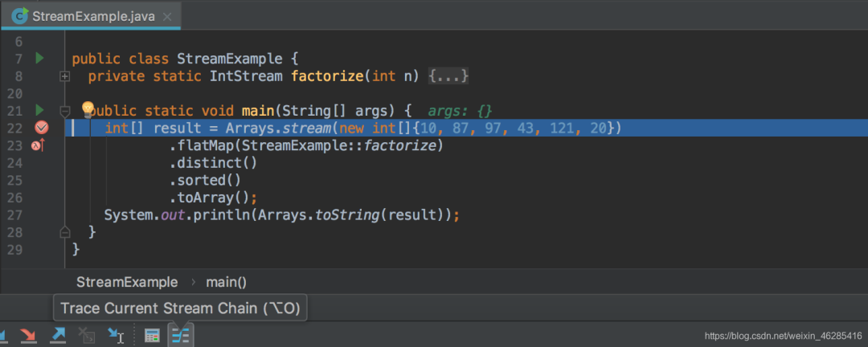Open the Evaluate Expression calculator icon

point(152,335)
